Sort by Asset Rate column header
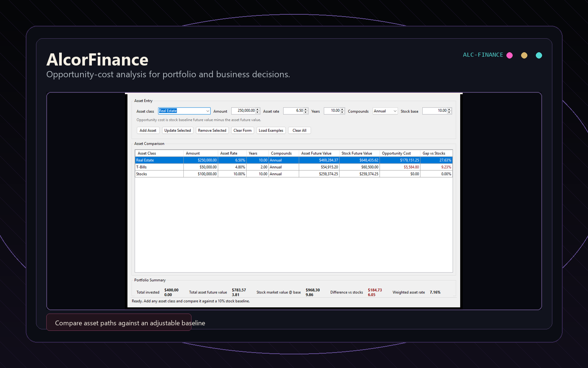588x368 pixels. pyautogui.click(x=232, y=153)
